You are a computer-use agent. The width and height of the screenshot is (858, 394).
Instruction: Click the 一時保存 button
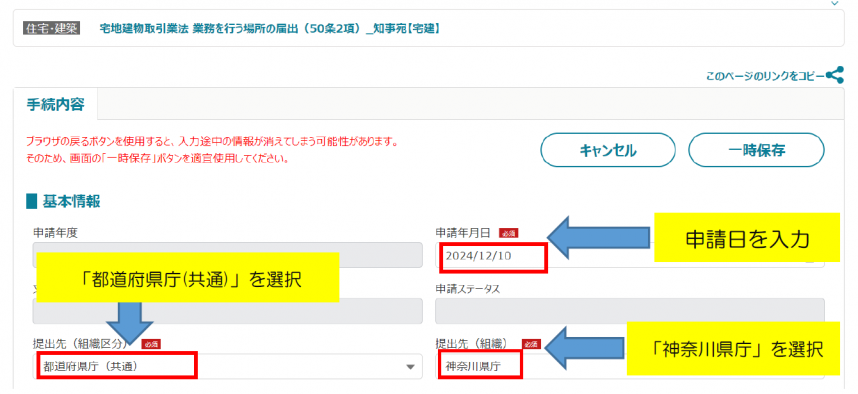click(x=756, y=150)
